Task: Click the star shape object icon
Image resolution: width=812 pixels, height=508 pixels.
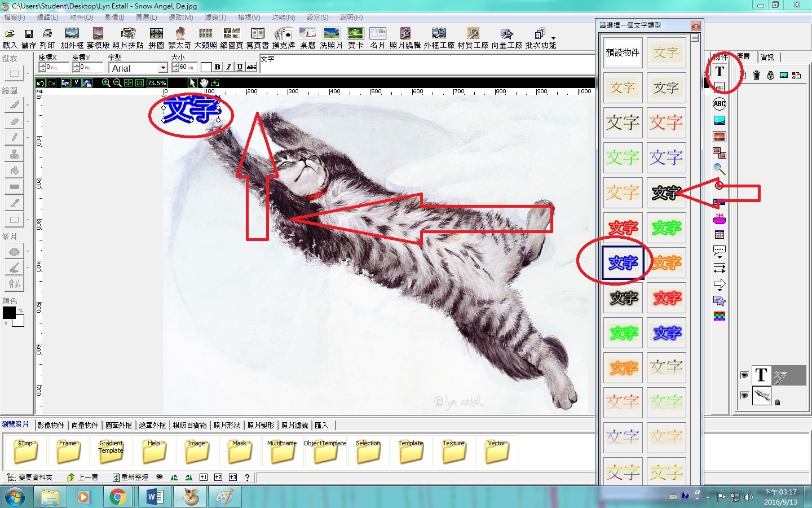Action: click(x=720, y=300)
